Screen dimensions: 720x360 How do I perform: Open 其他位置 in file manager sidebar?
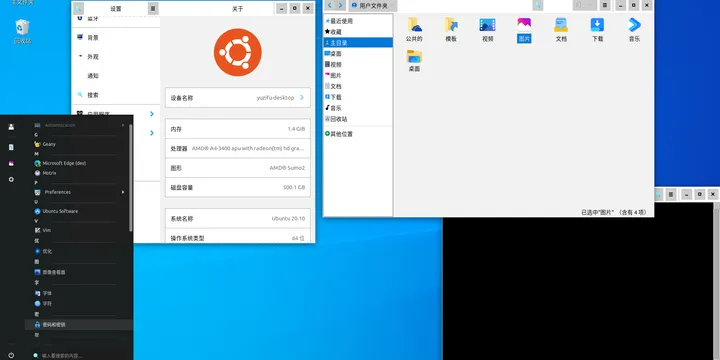358,134
